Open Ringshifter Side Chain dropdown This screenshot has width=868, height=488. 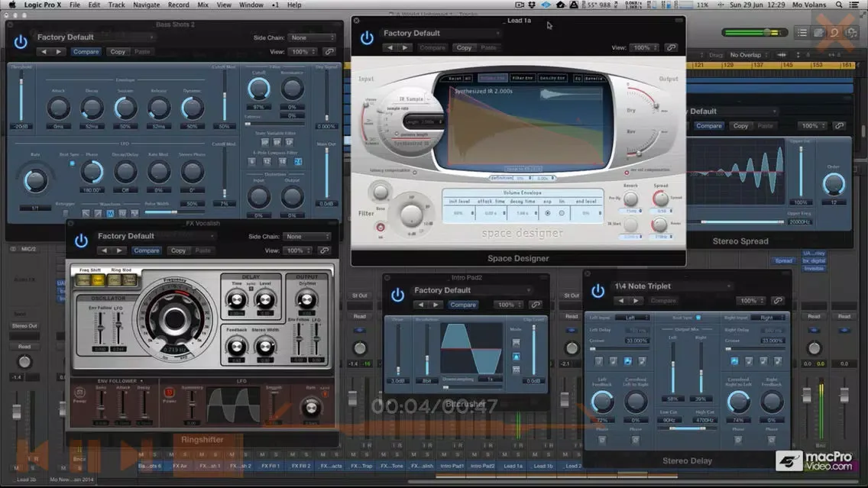(308, 236)
